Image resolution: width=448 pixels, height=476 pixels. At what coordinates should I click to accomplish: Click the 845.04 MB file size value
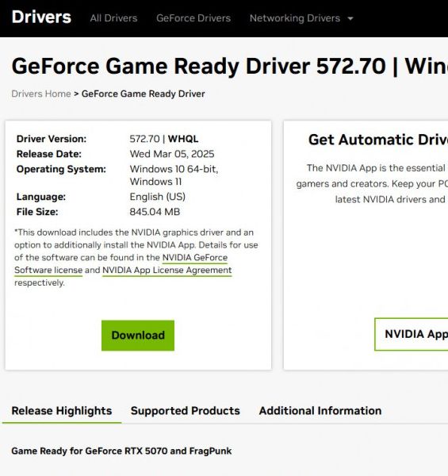(x=155, y=212)
